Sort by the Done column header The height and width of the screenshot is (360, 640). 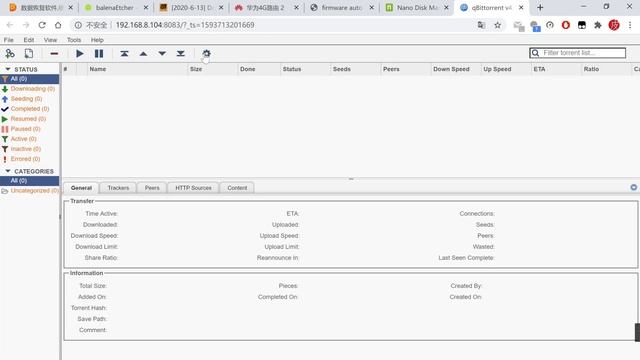[259, 69]
